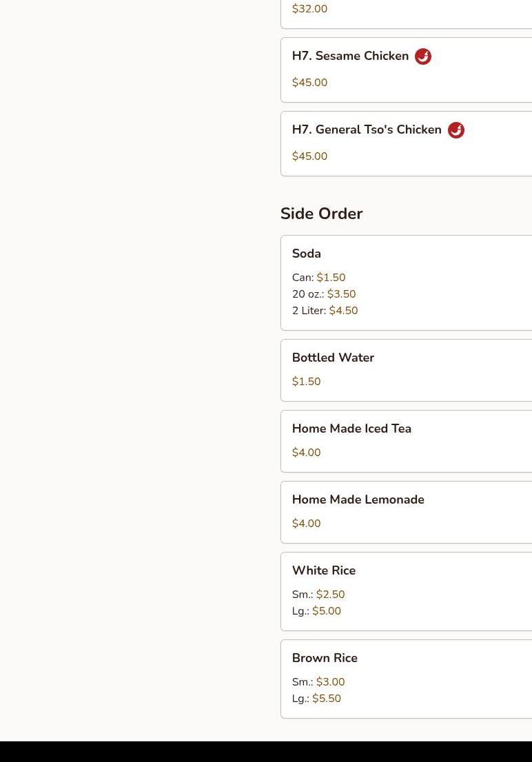Open the Home Made Iced Tea item

tap(351, 429)
